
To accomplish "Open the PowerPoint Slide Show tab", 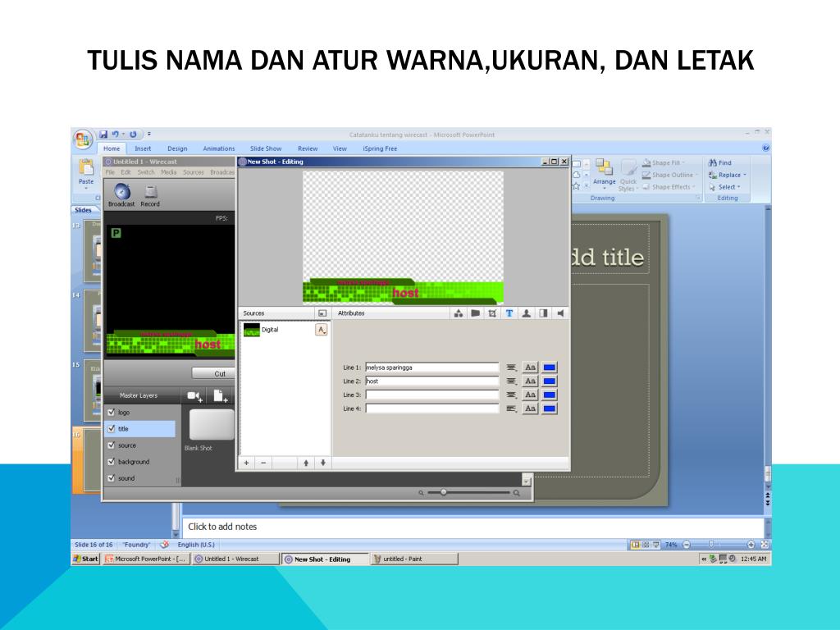I will click(x=266, y=149).
